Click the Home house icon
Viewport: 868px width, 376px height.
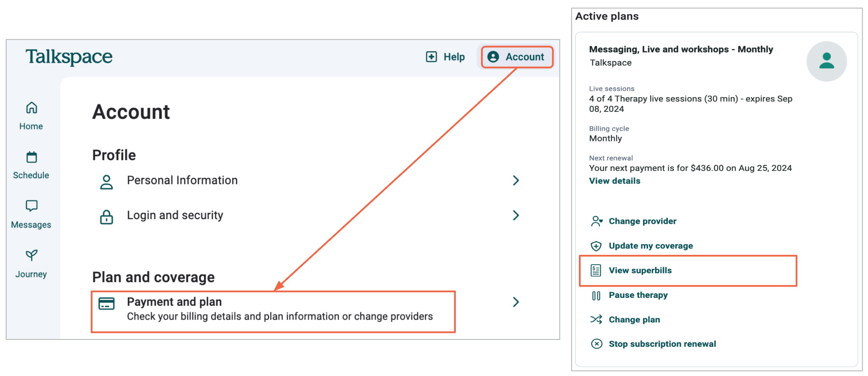coord(31,108)
